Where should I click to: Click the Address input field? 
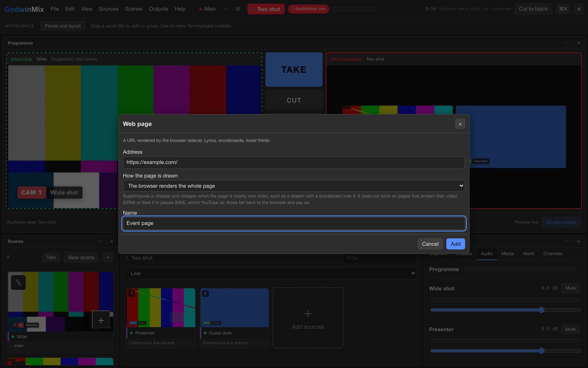click(x=294, y=162)
